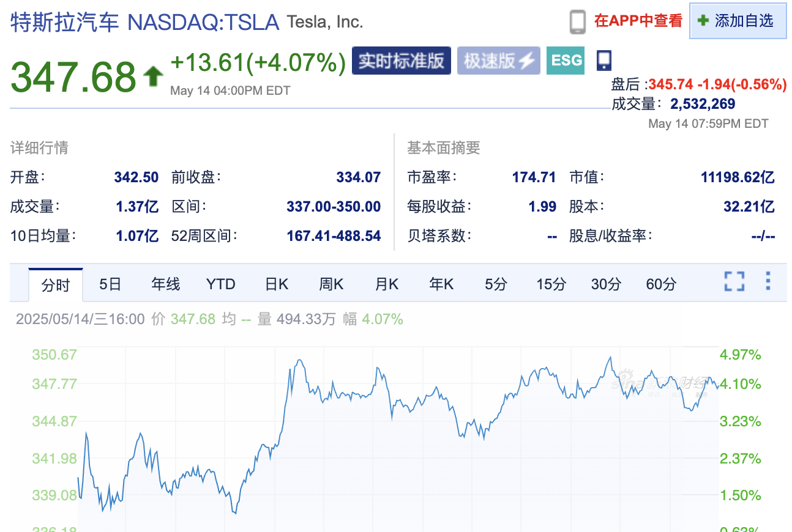Click the 每股收益 value 1.99
792x532 pixels.
tap(542, 207)
